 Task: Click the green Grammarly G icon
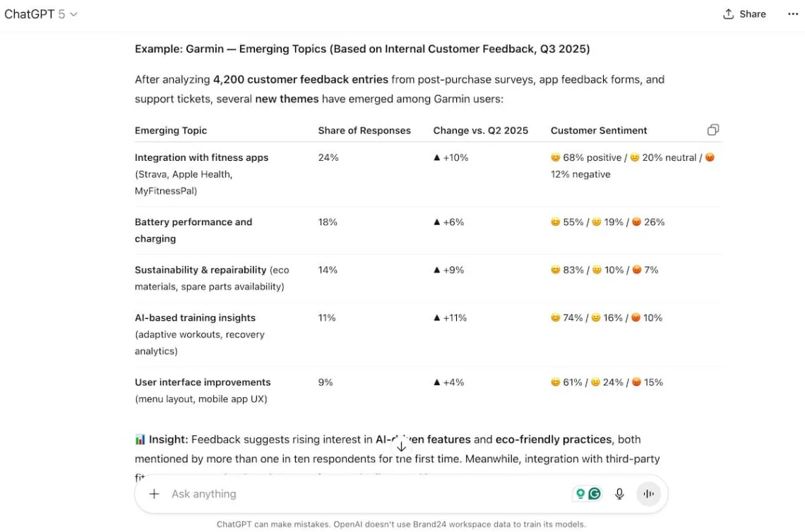595,494
